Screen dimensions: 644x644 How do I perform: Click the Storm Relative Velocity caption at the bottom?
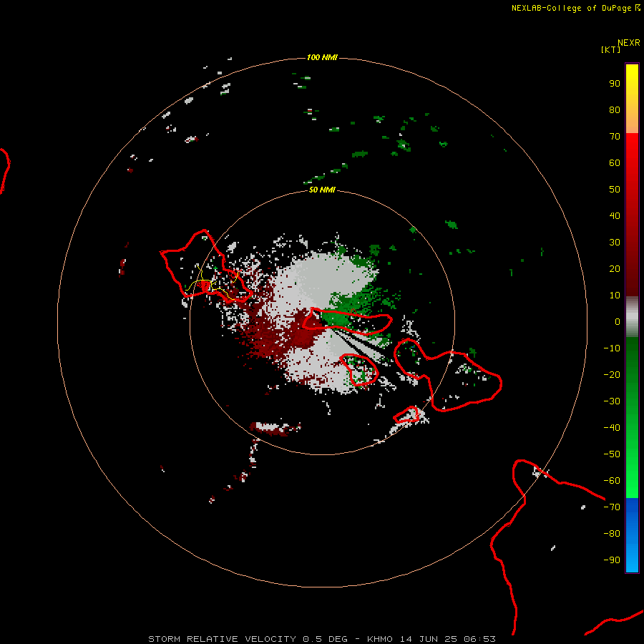pyautogui.click(x=322, y=639)
